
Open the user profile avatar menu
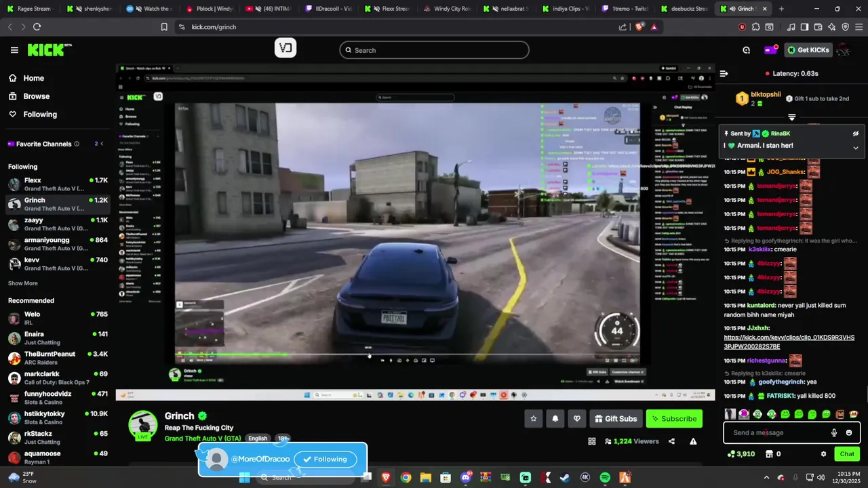tap(844, 50)
